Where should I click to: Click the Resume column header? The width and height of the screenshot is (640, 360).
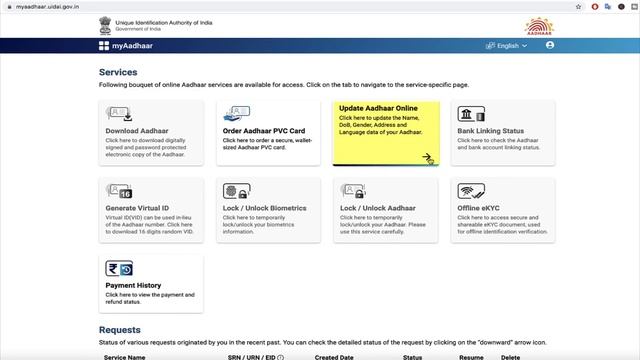tap(471, 357)
